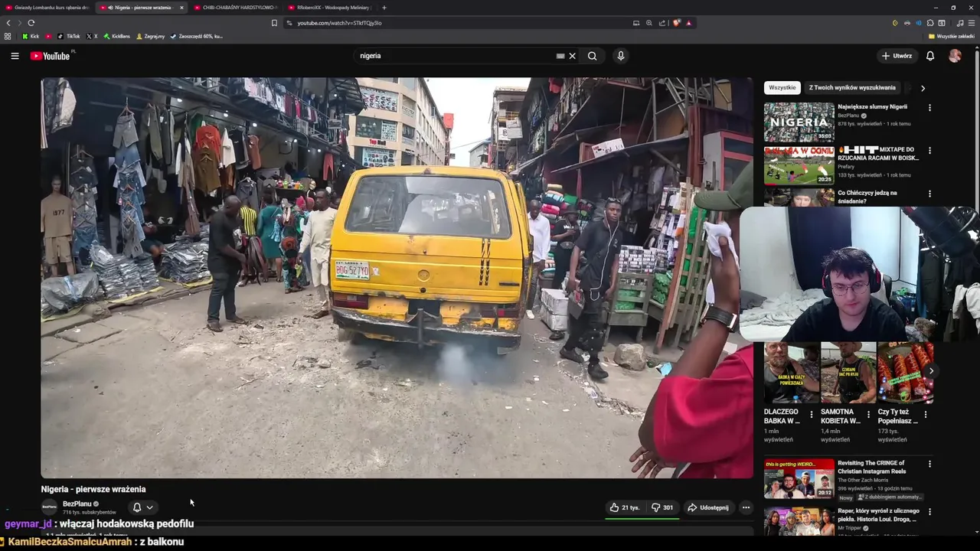This screenshot has height=551, width=980.
Task: Select 'Z Twoich wyników wyszukiwania' chip
Action: [x=852, y=88]
